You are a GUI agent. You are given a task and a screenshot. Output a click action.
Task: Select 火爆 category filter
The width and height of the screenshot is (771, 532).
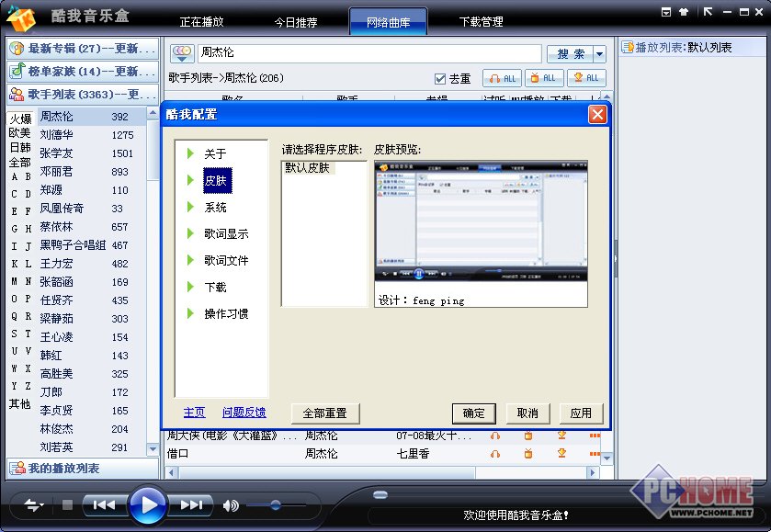coord(20,119)
